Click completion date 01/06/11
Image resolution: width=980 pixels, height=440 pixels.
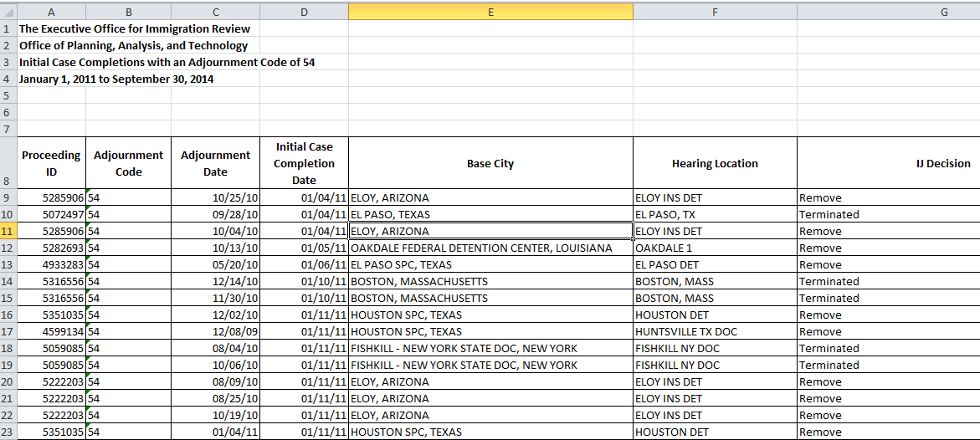[304, 264]
